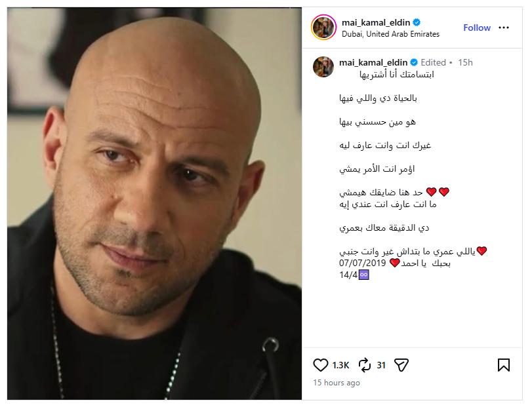Share post via paper plane icon
The image size is (532, 407).
click(x=401, y=365)
